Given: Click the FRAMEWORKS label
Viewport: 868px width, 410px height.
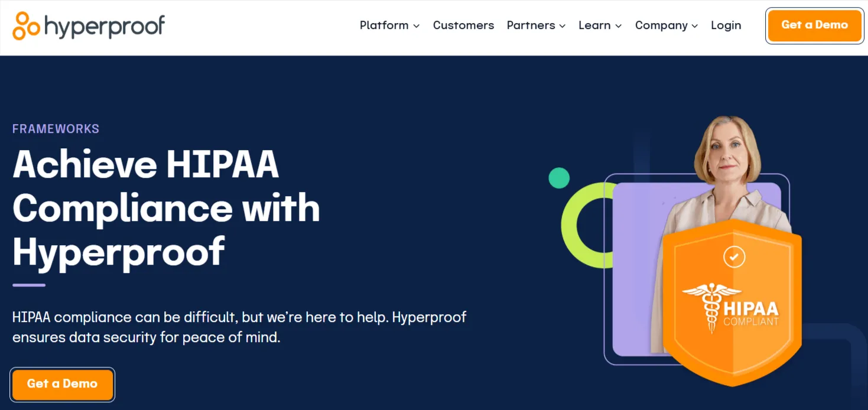Looking at the screenshot, I should (x=56, y=129).
